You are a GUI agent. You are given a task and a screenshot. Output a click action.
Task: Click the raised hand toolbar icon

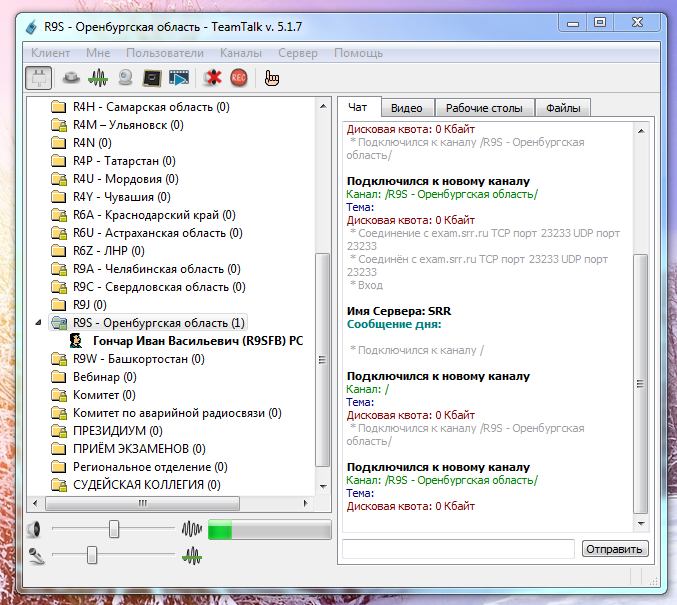(x=273, y=77)
